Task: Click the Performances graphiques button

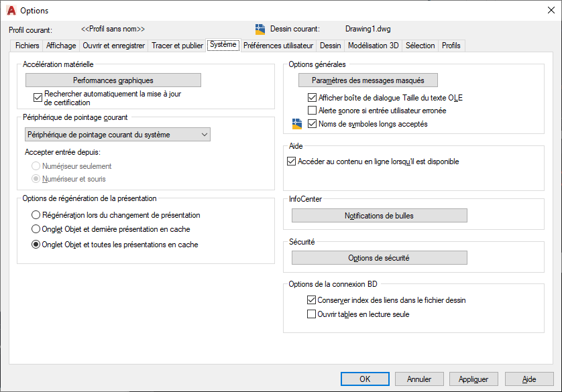Action: (x=113, y=80)
